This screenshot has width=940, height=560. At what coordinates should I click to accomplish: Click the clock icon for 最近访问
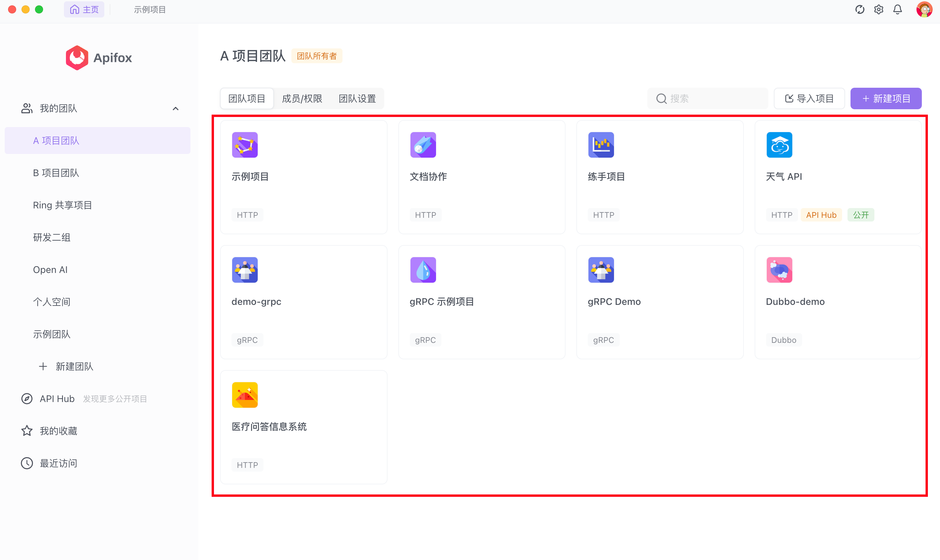27,463
